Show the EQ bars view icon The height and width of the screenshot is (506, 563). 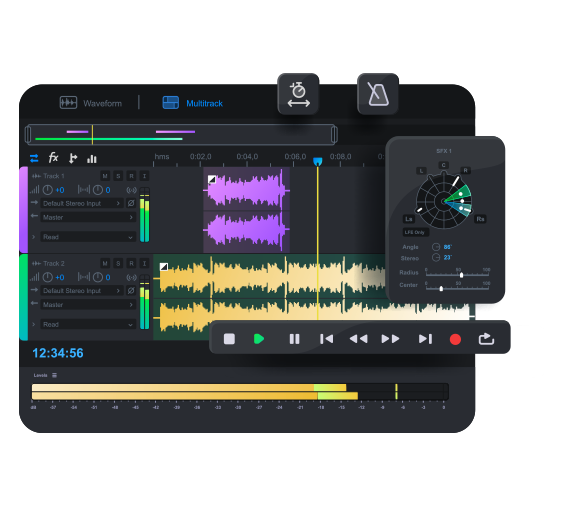click(92, 158)
